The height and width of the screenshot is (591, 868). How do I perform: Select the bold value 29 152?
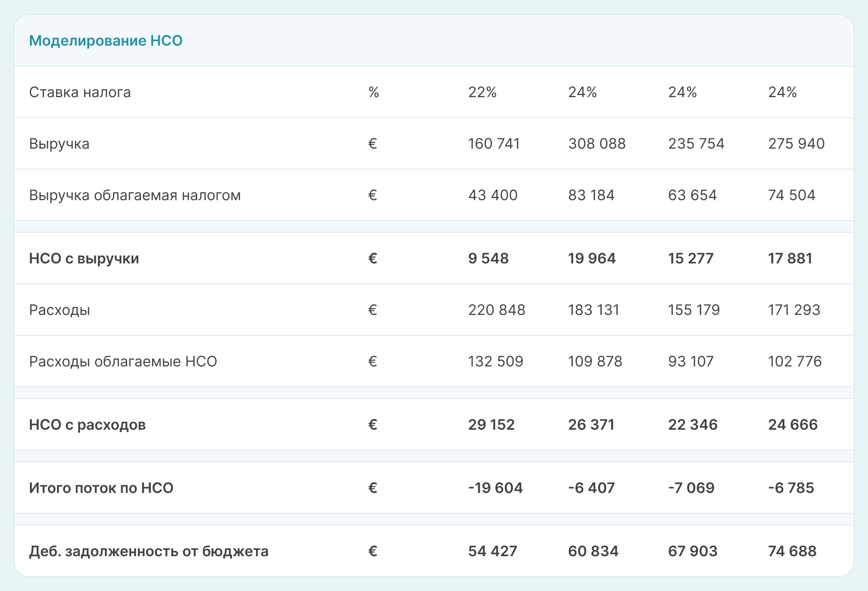pyautogui.click(x=491, y=425)
